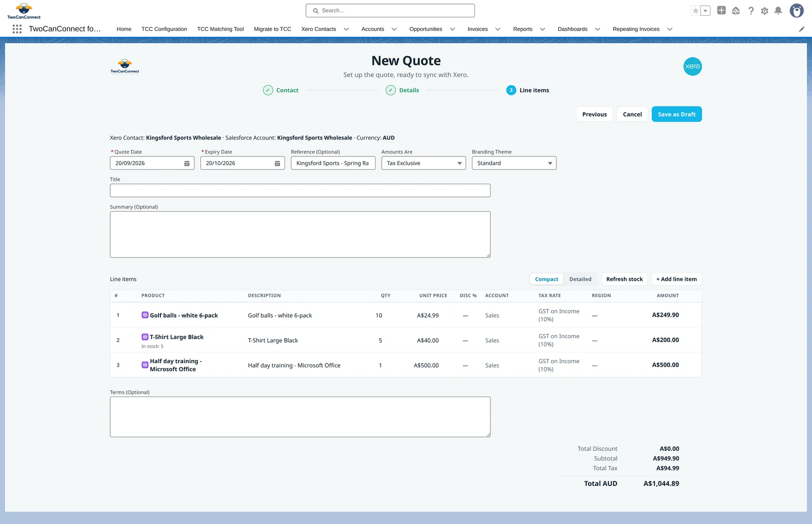Image resolution: width=812 pixels, height=524 pixels.
Task: Click the search magnifier icon
Action: point(316,11)
